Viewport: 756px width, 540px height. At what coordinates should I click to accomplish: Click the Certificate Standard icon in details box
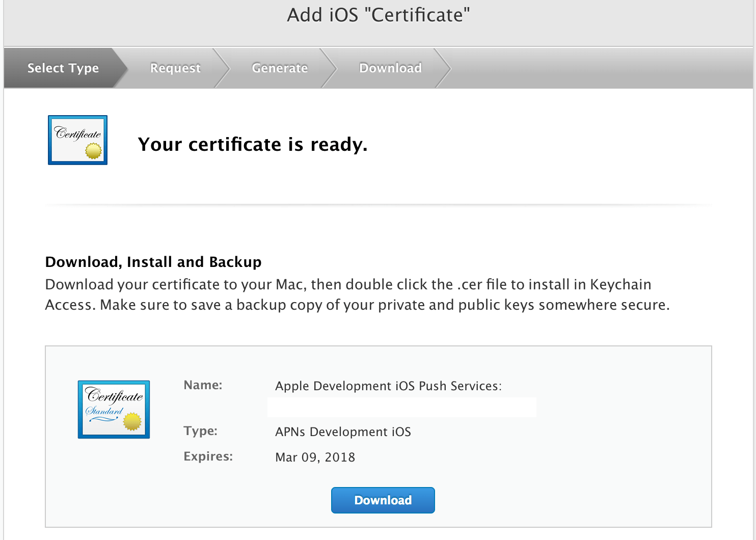pyautogui.click(x=114, y=409)
